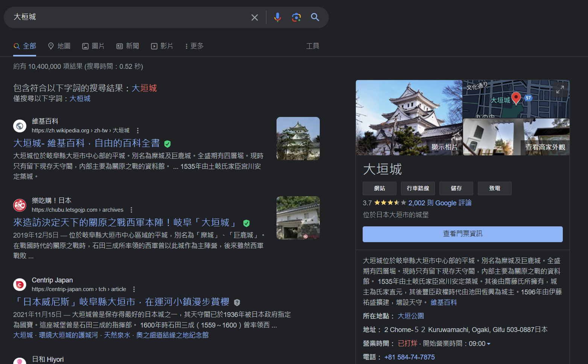Click the gray question shield beside 日本威尼斯 title

coord(237,302)
